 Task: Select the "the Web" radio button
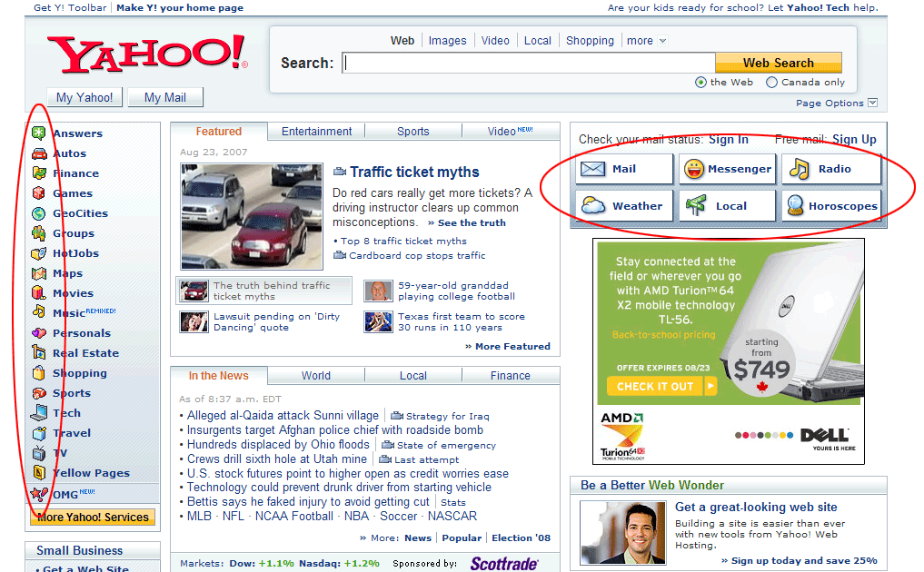700,83
